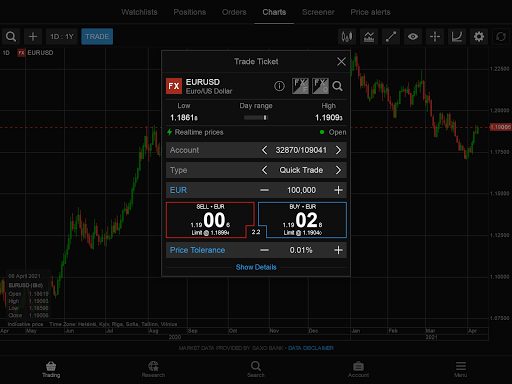Open the Price Tolerance label link

[x=197, y=250]
